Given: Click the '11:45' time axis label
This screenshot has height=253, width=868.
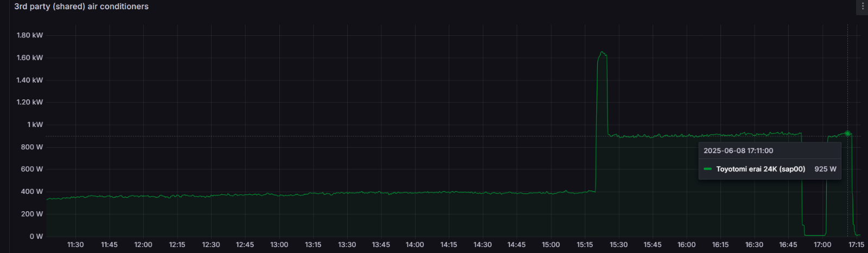Looking at the screenshot, I should pyautogui.click(x=109, y=245).
